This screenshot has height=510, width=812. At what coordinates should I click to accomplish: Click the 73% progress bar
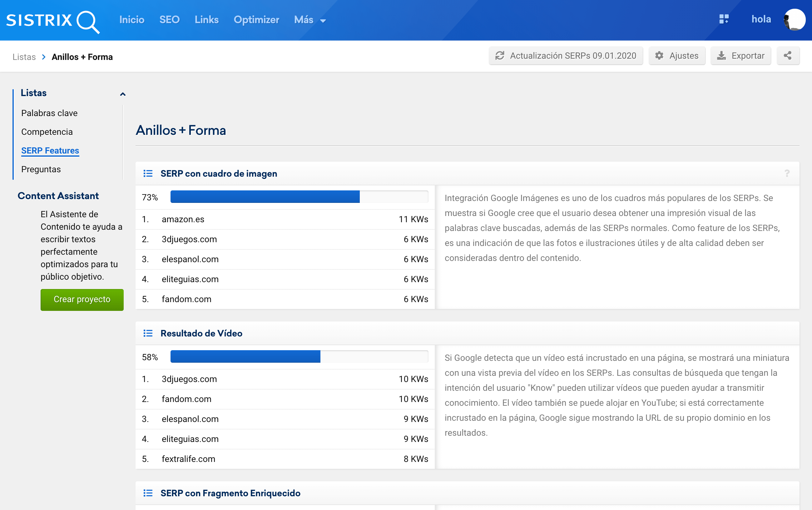pos(299,197)
